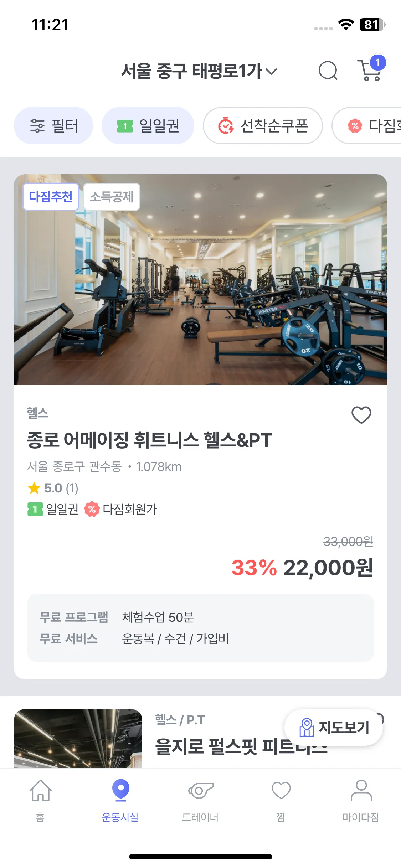Screen dimensions: 401x868
Task: Toggle the 일일권 filter chip
Action: (x=148, y=126)
